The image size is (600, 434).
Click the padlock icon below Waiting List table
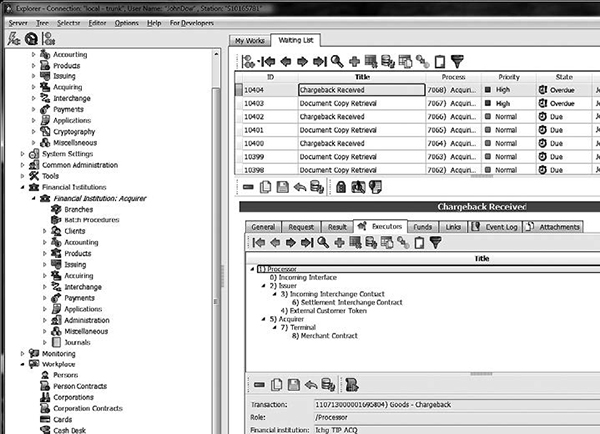(340, 186)
